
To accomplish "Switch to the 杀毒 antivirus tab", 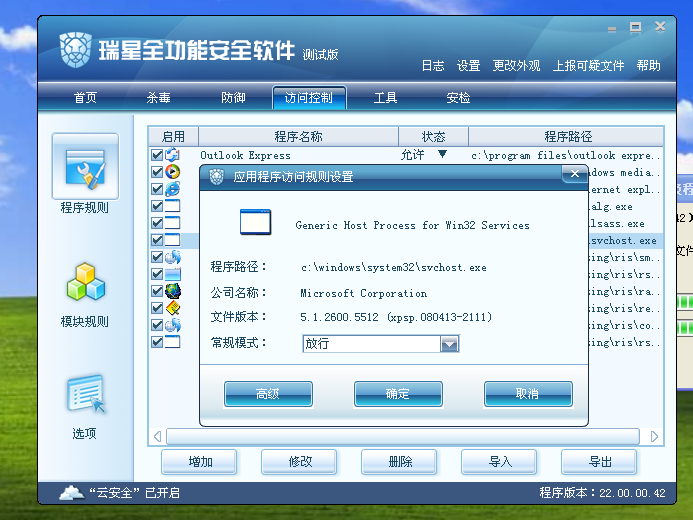I will [x=159, y=98].
